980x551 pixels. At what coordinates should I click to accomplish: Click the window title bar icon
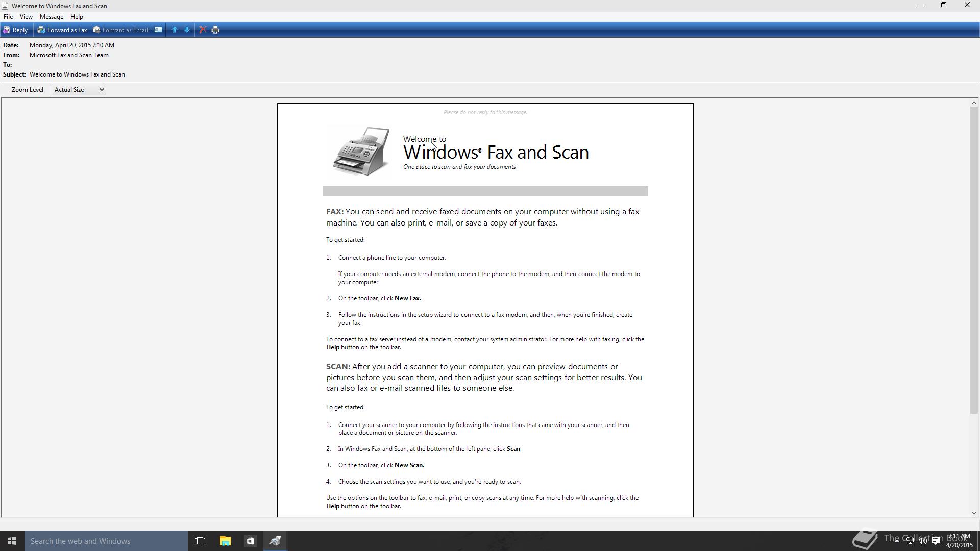coord(5,6)
